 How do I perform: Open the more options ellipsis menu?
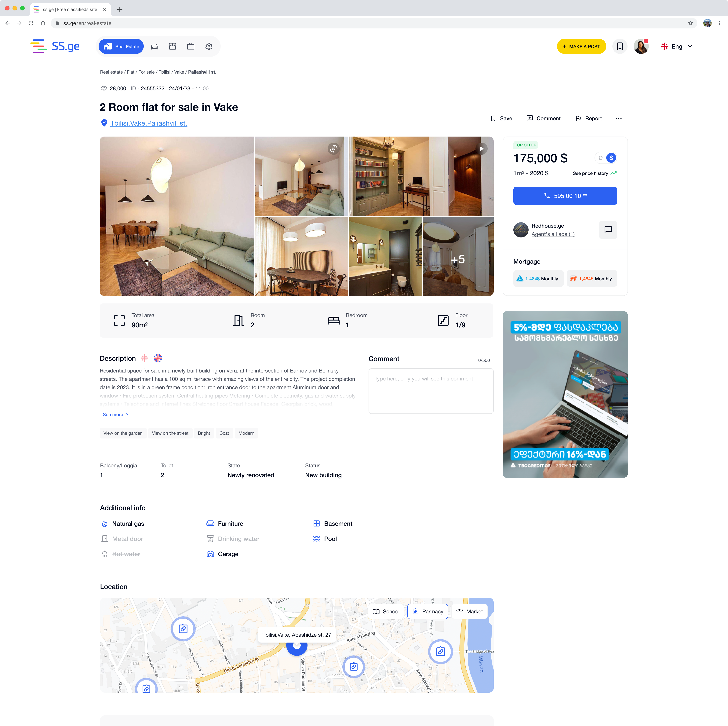[x=619, y=118]
